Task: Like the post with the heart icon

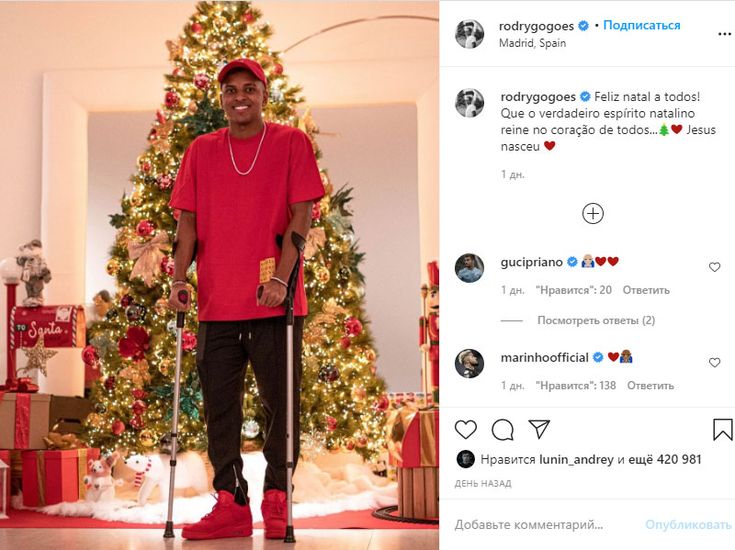Action: [465, 429]
